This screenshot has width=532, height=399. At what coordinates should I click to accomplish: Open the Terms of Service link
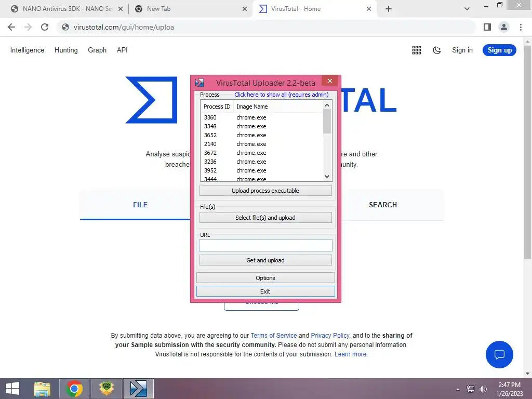(x=273, y=336)
